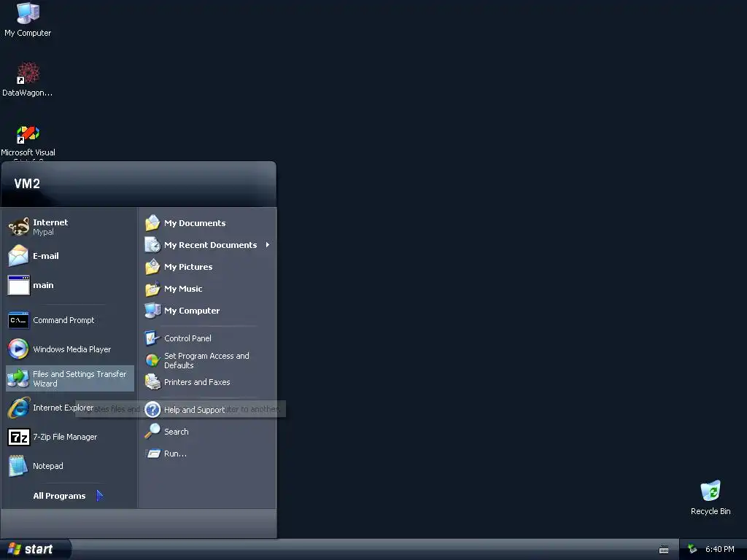Select the Microsoft Visual desktop shortcut
This screenshot has width=747, height=560.
point(28,142)
